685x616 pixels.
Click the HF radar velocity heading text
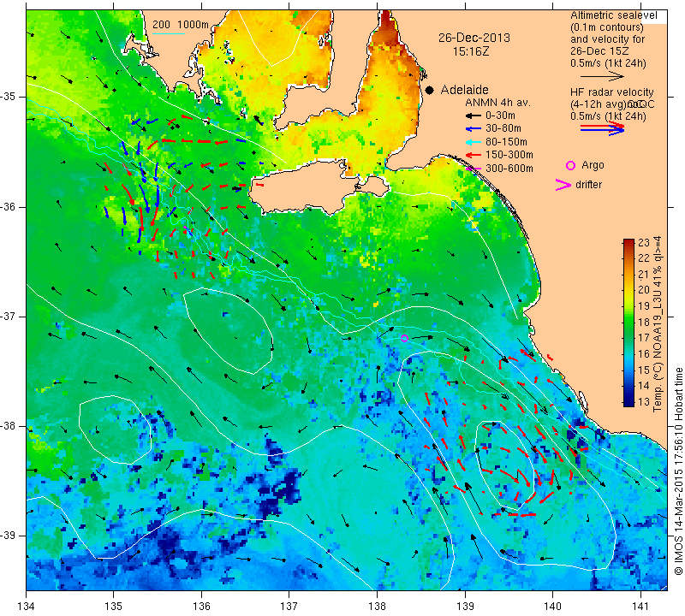tap(611, 92)
